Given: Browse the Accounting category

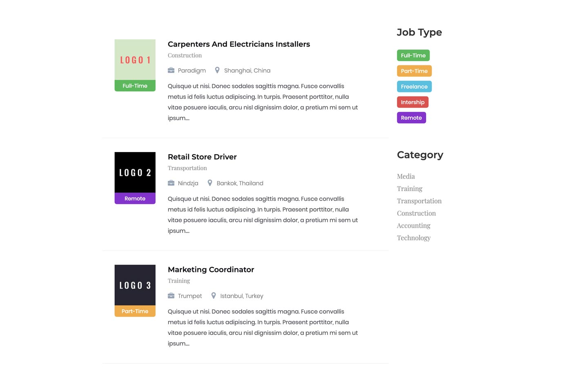Looking at the screenshot, I should pyautogui.click(x=413, y=225).
